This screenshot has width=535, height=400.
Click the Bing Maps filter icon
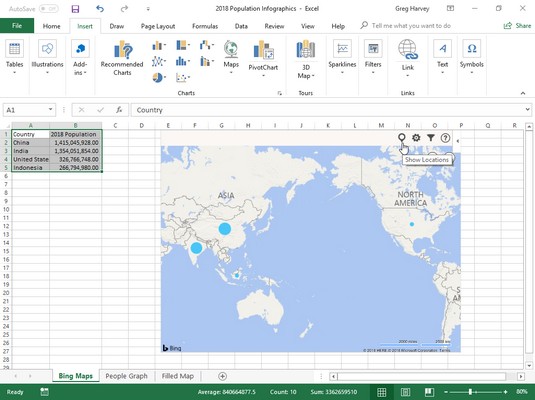pyautogui.click(x=431, y=138)
